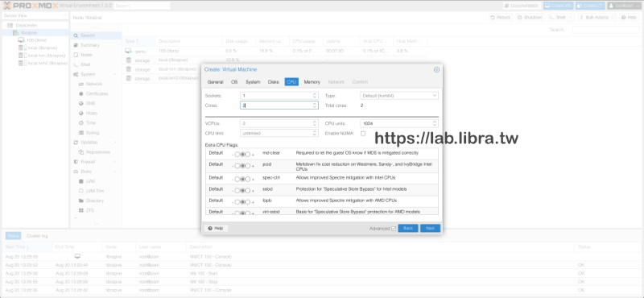The width and height of the screenshot is (644, 298).
Task: Open VM 100 (libra) in the tree
Action: [x=36, y=40]
